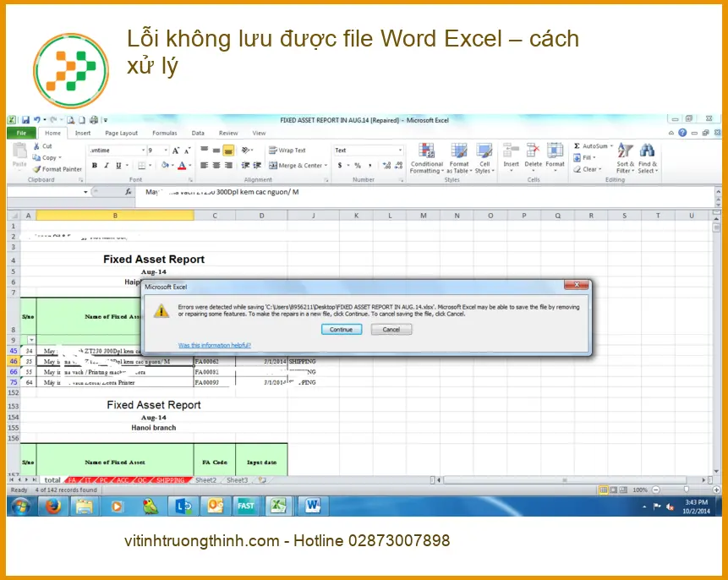This screenshot has width=728, height=580.
Task: Open Cell Styles gallery
Action: pos(484,158)
